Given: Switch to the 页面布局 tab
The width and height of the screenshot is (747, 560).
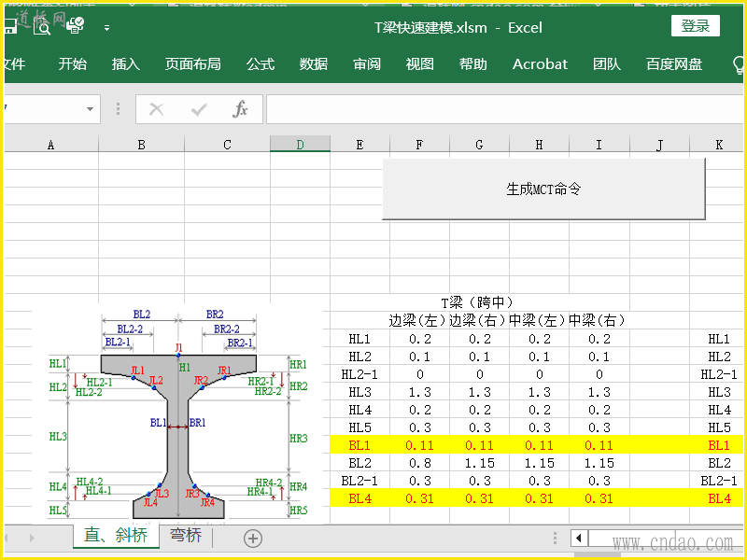Looking at the screenshot, I should point(192,63).
